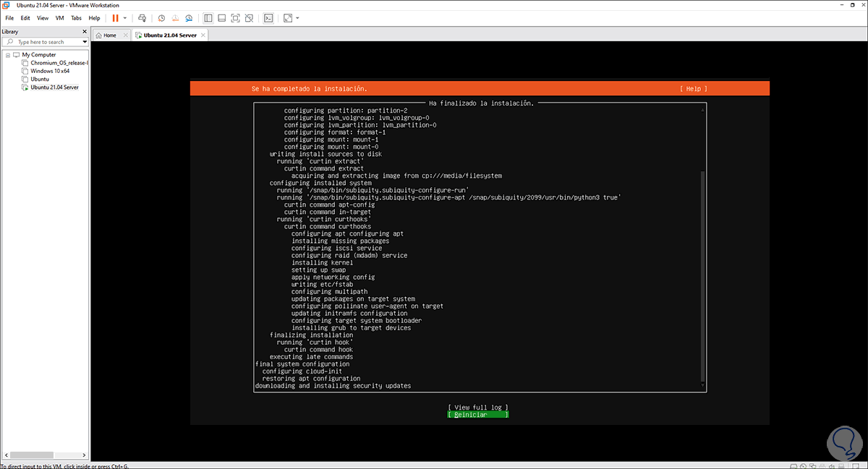Image resolution: width=868 pixels, height=469 pixels.
Task: Open the Help menu
Action: tap(95, 17)
